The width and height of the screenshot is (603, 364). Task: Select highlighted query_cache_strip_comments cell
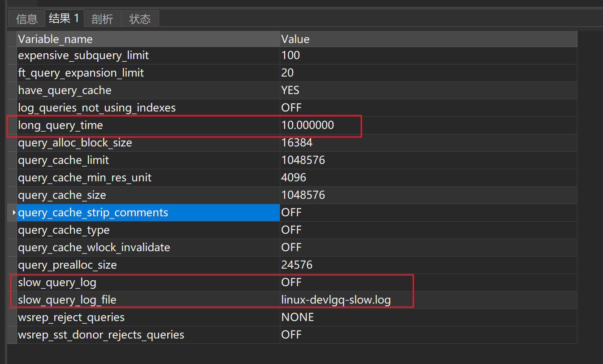148,213
